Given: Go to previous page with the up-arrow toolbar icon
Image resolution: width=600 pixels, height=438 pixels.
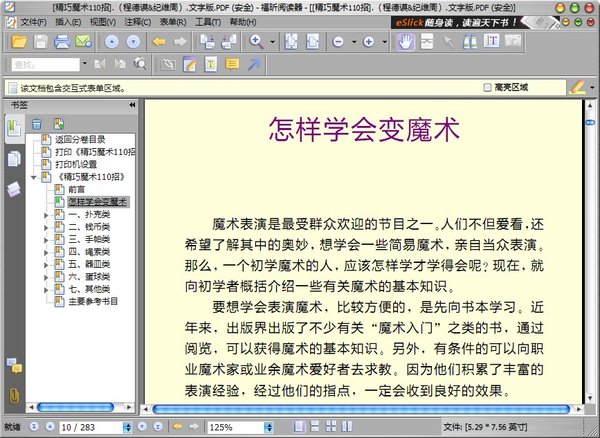Looking at the screenshot, I should pyautogui.click(x=111, y=42).
